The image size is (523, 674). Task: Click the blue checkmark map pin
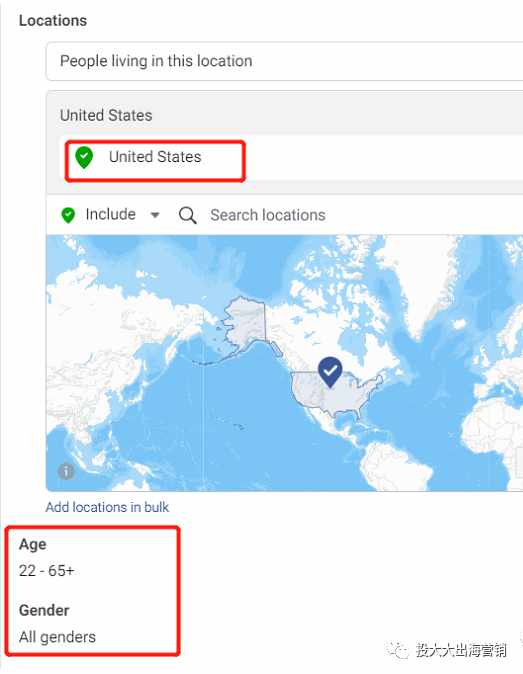330,372
